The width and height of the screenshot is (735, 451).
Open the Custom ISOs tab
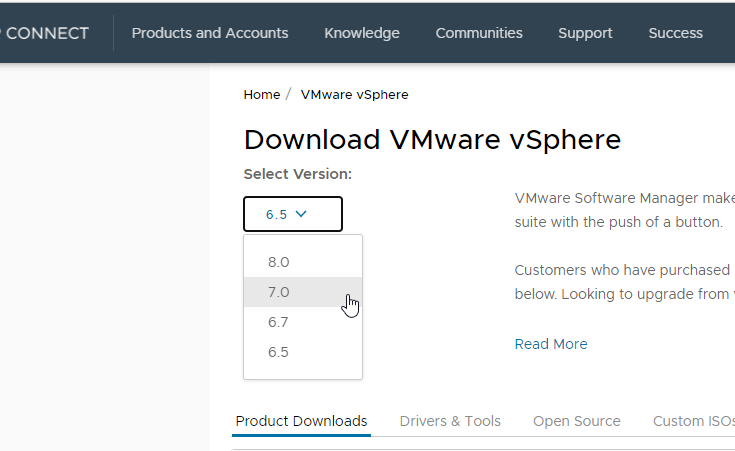[694, 421]
